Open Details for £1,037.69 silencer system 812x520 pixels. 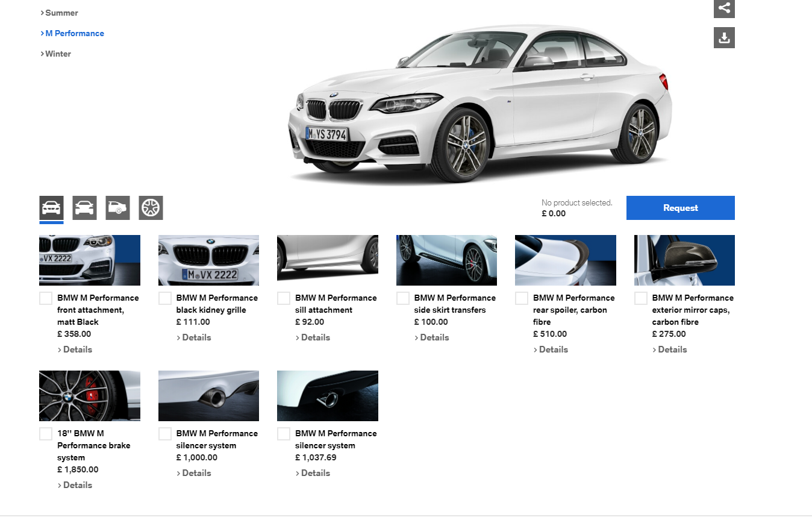pyautogui.click(x=313, y=473)
